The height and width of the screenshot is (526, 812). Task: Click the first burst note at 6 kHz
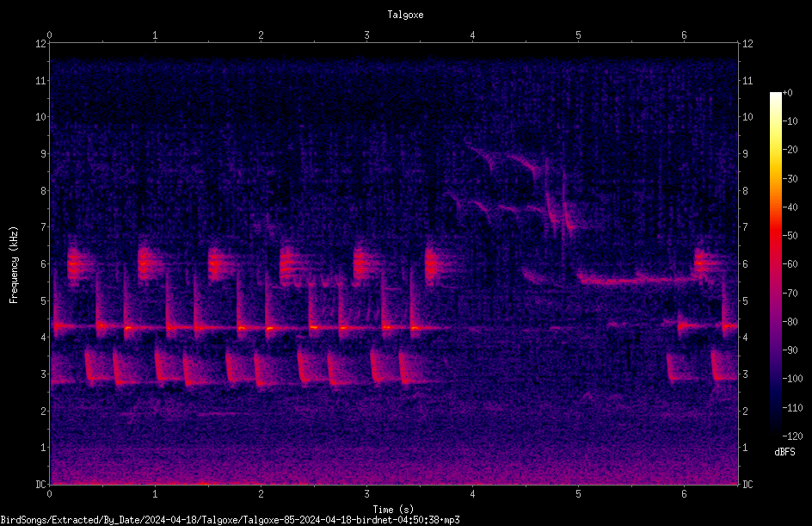(77, 263)
